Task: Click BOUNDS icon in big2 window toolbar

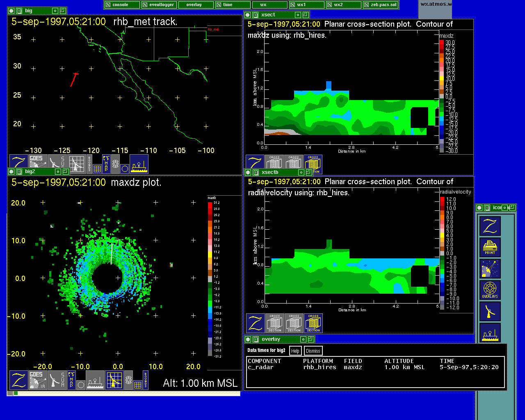Action: click(146, 380)
